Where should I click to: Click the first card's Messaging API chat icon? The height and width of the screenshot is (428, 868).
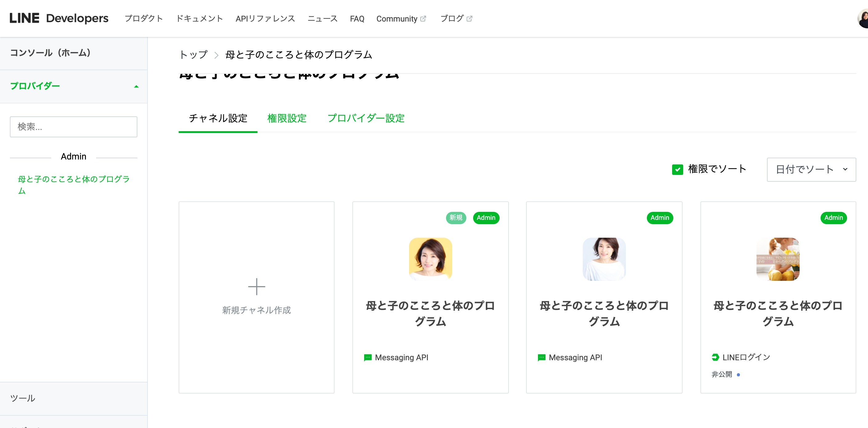(367, 357)
